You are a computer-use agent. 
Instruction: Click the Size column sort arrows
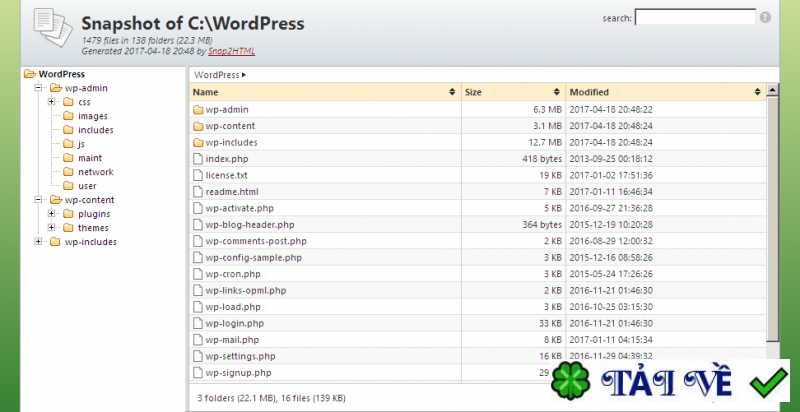pos(557,92)
